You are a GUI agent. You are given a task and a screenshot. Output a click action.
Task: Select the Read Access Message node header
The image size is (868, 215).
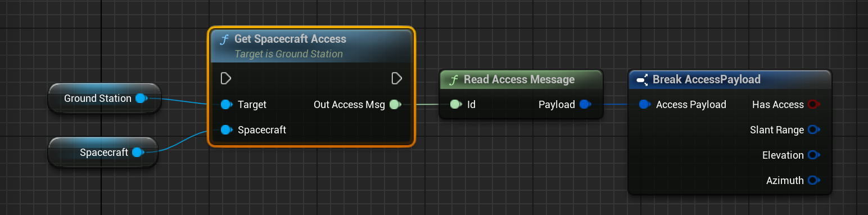[x=521, y=79]
